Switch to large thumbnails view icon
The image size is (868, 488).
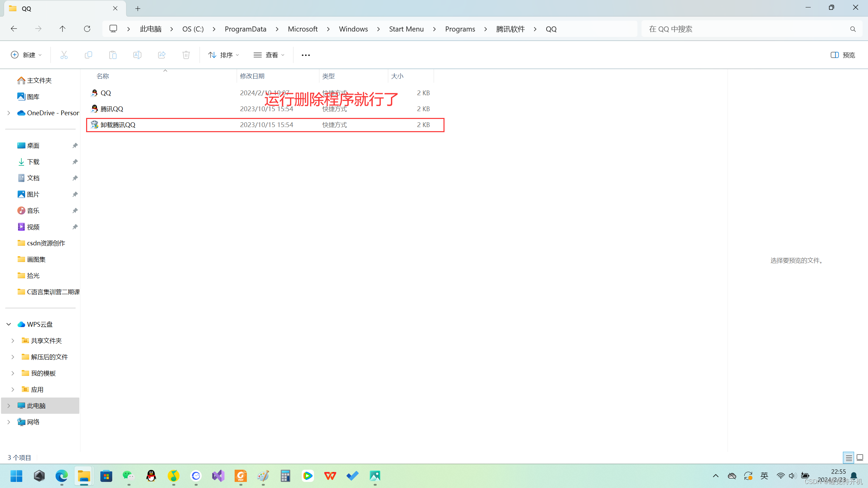(860, 458)
